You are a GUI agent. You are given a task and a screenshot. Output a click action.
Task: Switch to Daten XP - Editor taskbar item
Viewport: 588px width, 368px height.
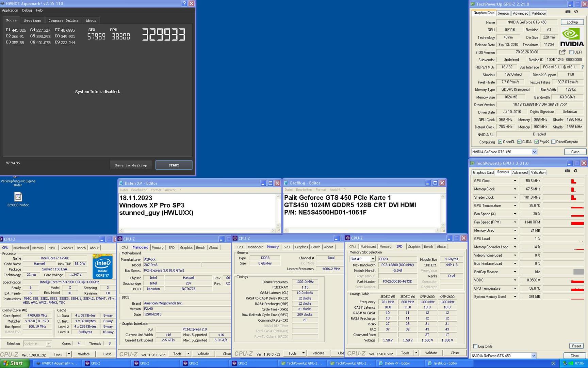pos(400,363)
